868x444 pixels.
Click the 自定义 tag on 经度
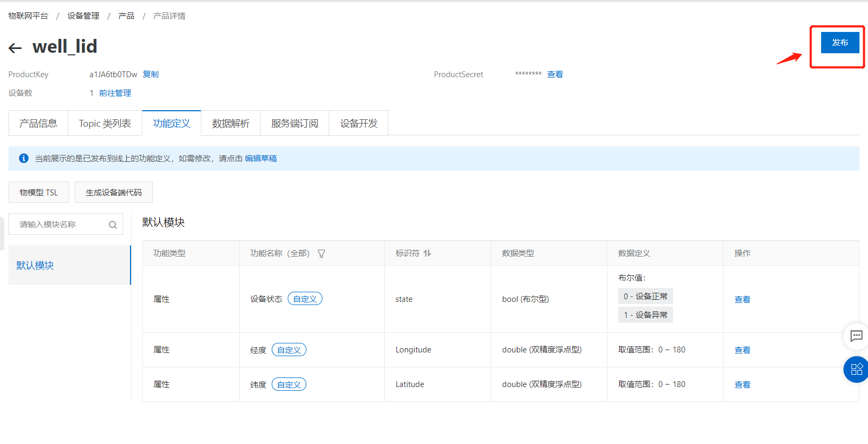tap(289, 350)
